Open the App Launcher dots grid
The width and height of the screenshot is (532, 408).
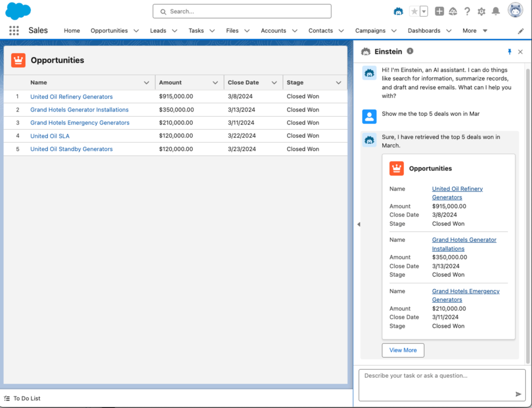coord(14,31)
